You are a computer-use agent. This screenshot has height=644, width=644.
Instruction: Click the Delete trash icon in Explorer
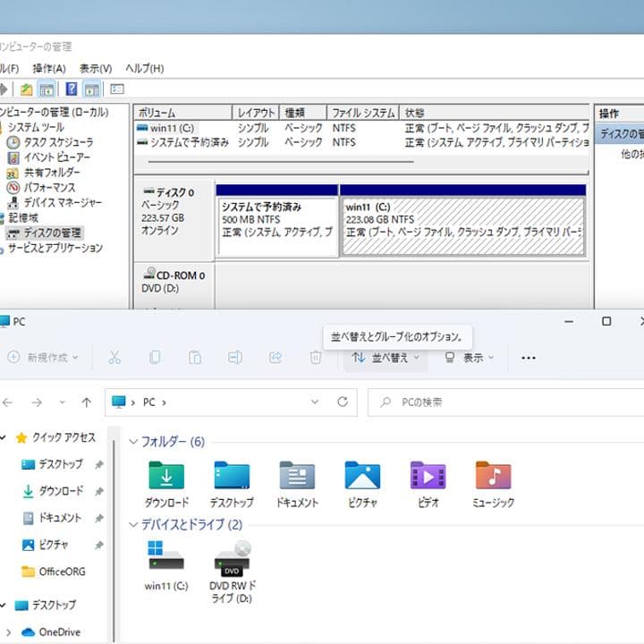316,358
